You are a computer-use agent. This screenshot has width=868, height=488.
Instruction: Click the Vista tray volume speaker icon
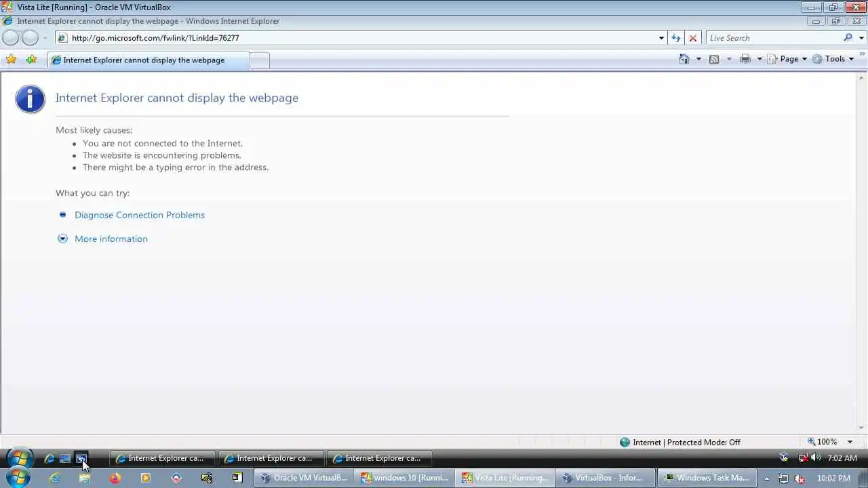815,457
